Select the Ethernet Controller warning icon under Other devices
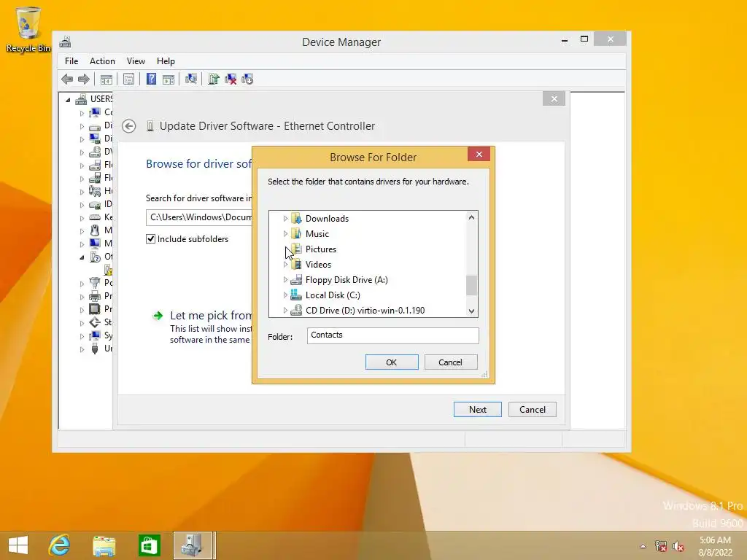Image resolution: width=747 pixels, height=560 pixels. [x=108, y=270]
